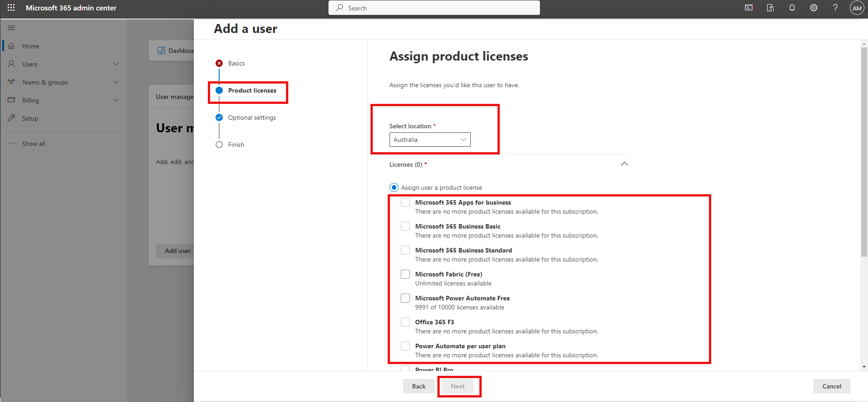This screenshot has width=868, height=402.
Task: Click the Billing card icon
Action: coord(11,100)
